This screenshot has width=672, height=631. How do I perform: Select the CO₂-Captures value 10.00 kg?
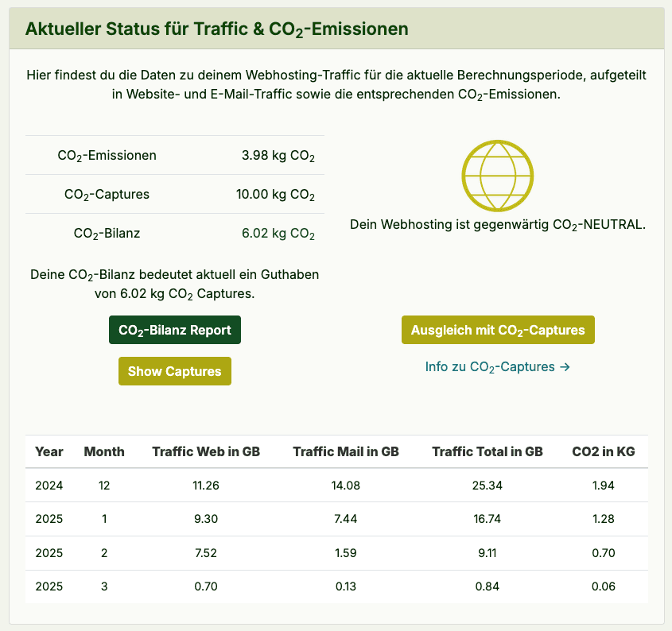[276, 194]
